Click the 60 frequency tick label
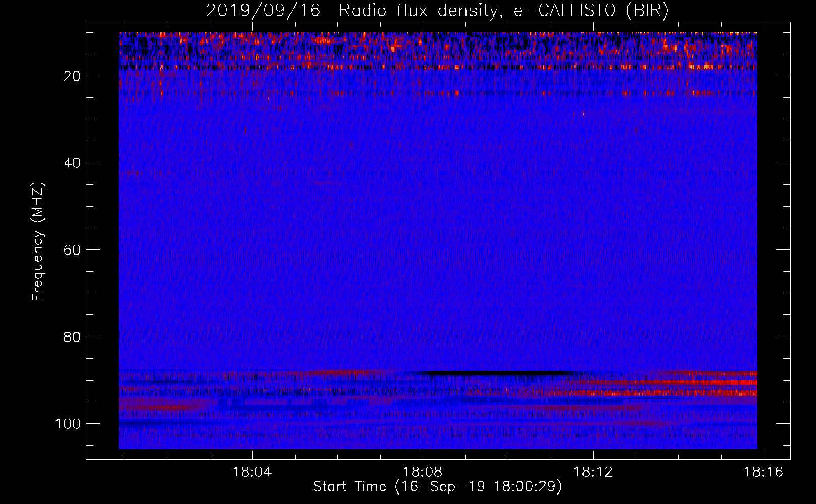816x504 pixels. point(73,250)
